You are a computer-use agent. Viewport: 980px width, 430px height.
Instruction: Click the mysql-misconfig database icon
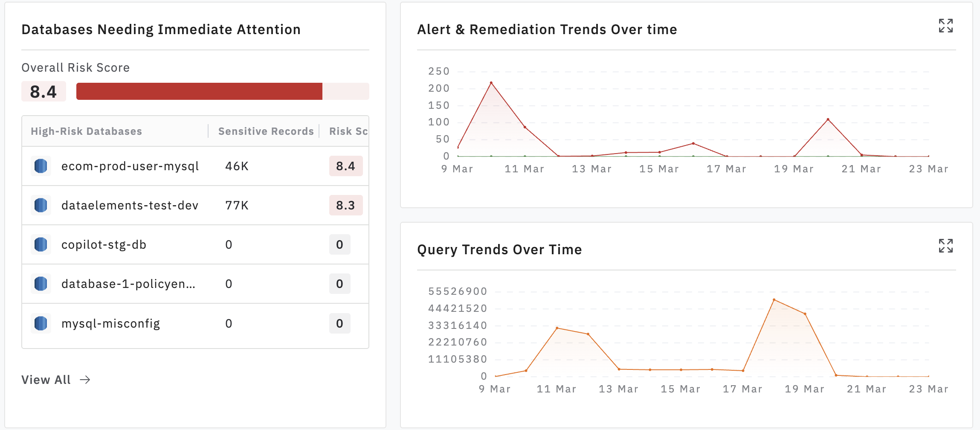coord(41,323)
